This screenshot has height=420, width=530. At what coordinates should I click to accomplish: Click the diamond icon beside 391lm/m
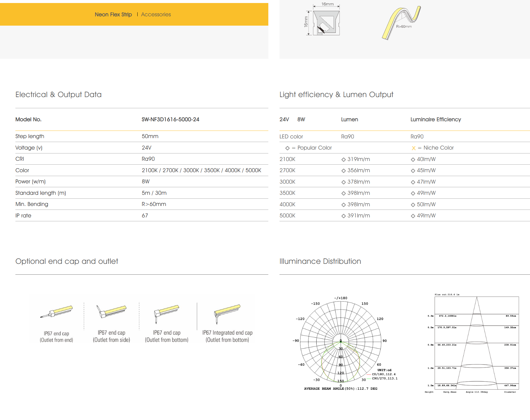[x=343, y=216]
